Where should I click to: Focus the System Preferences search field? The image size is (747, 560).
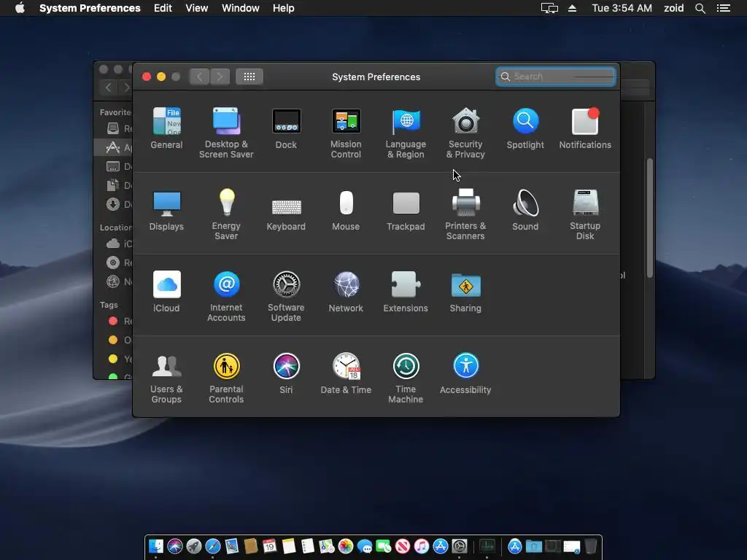click(x=555, y=77)
